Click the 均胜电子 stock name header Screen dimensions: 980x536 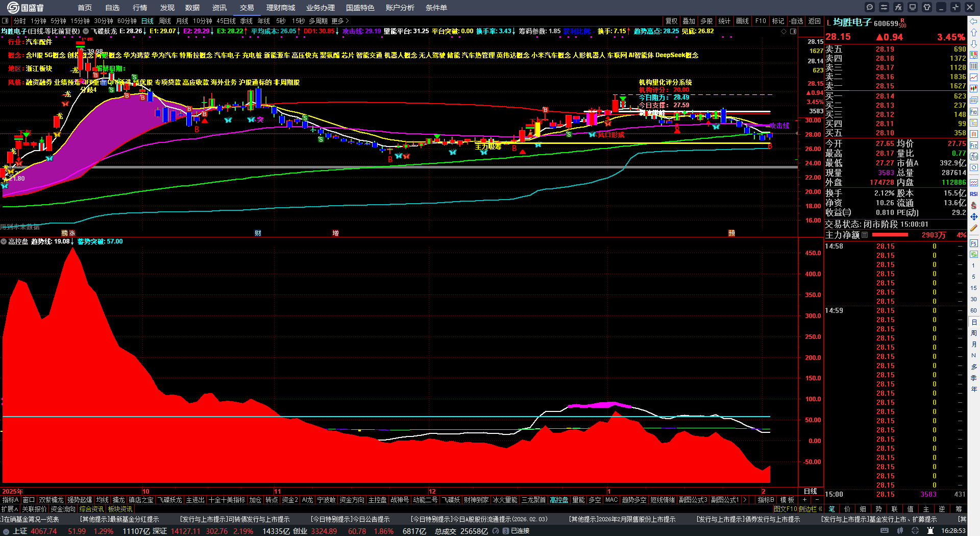click(x=852, y=22)
